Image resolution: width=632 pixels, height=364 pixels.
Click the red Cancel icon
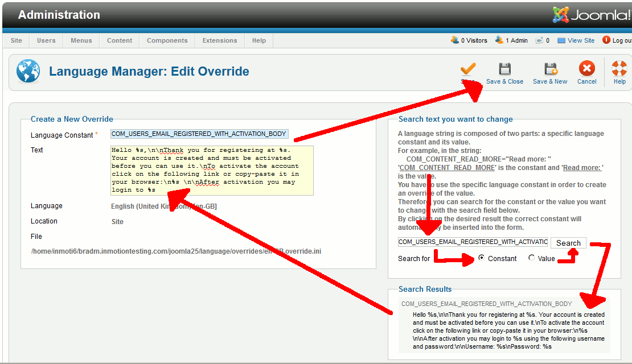coord(587,68)
